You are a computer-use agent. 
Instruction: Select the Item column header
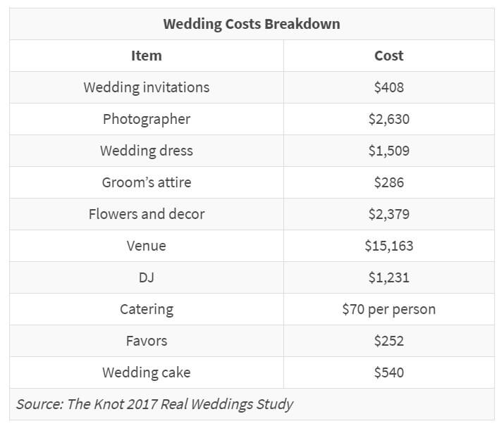coord(147,56)
